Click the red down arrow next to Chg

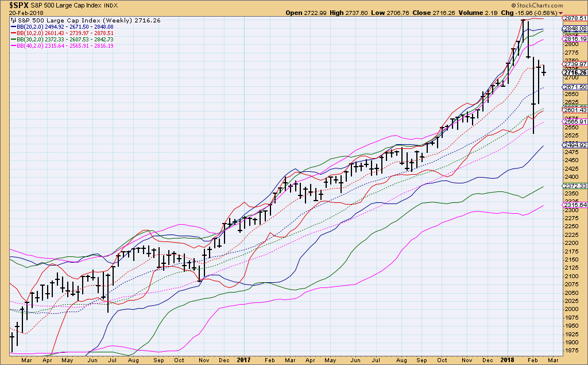tap(561, 12)
